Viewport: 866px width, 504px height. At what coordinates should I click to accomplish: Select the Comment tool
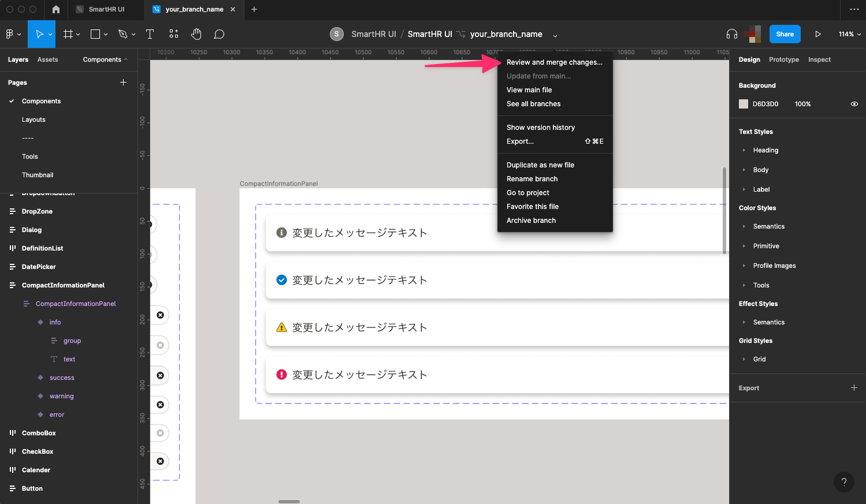point(219,34)
